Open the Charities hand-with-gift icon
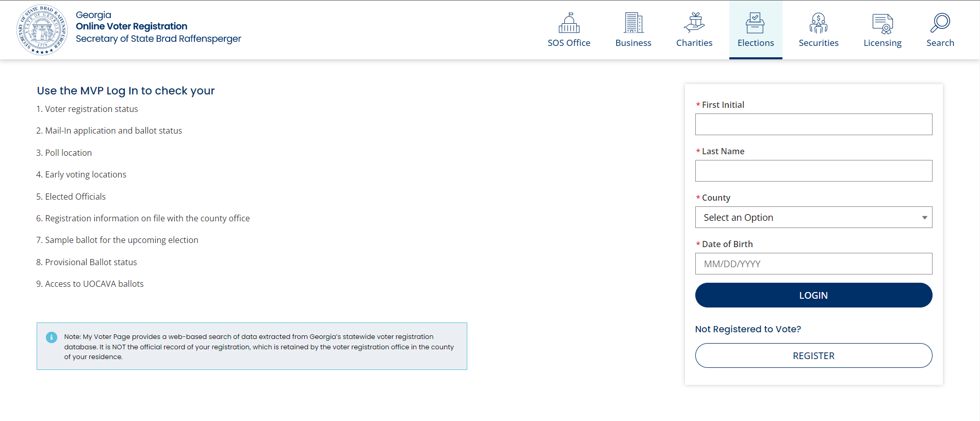The height and width of the screenshot is (421, 980). 694,23
